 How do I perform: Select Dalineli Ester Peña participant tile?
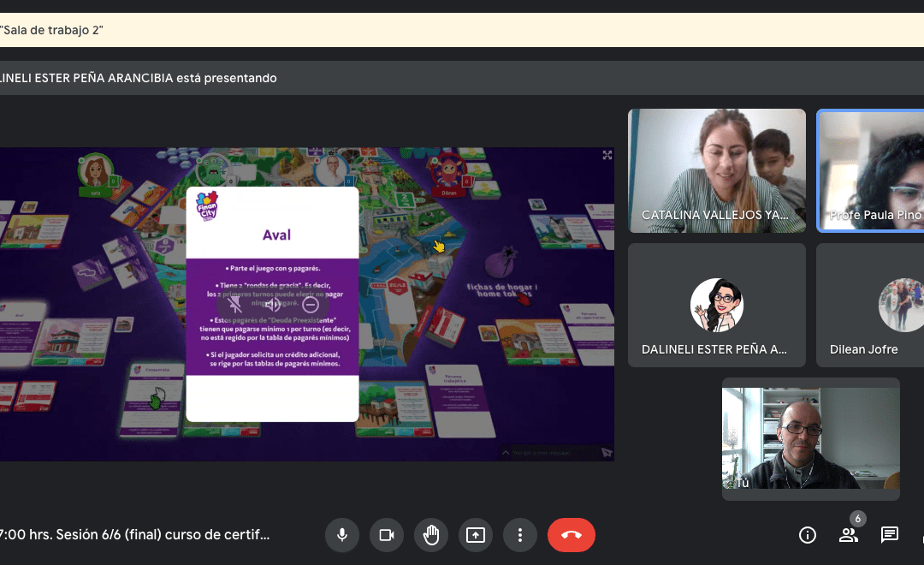point(717,305)
